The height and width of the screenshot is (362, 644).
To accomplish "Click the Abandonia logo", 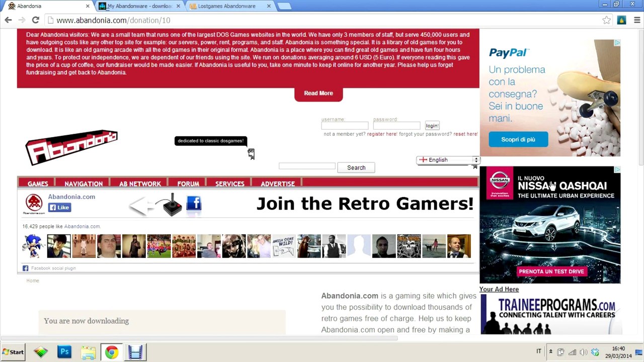I will [71, 147].
